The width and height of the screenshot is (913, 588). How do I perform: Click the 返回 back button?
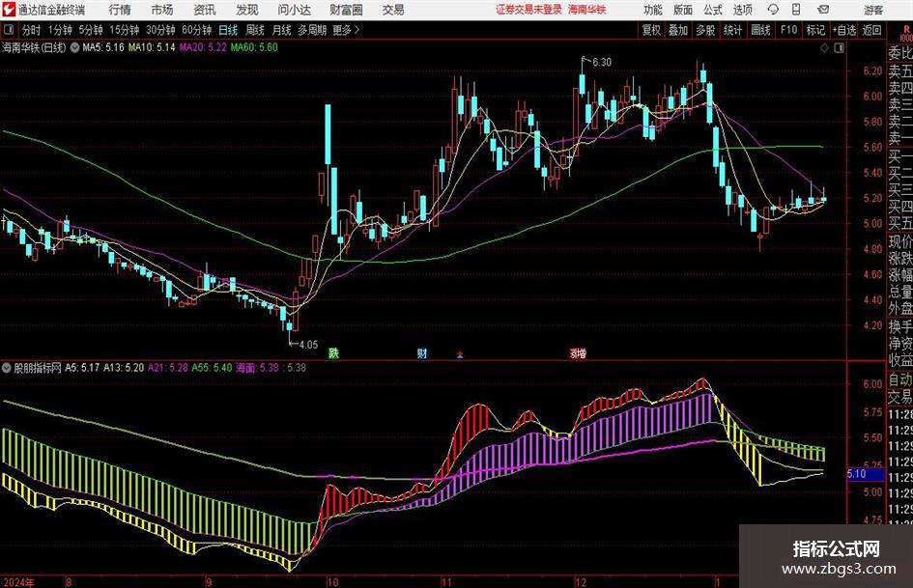tap(871, 30)
